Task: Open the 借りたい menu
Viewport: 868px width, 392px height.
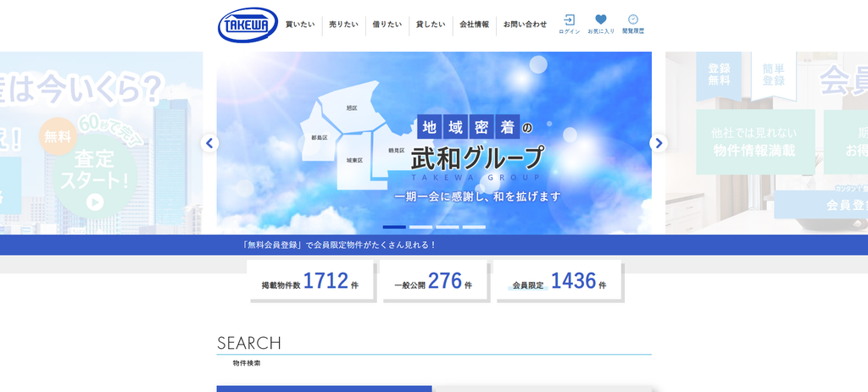Action: click(387, 25)
